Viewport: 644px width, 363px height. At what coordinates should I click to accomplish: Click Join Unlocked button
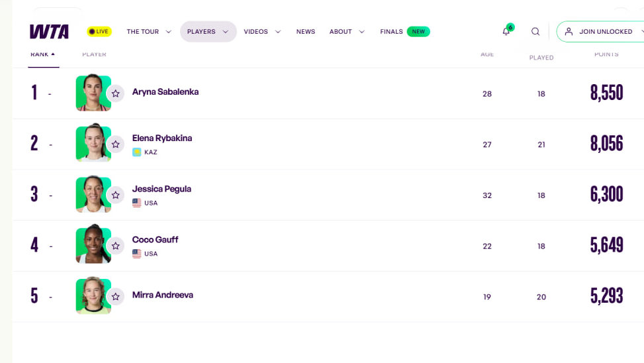(601, 32)
